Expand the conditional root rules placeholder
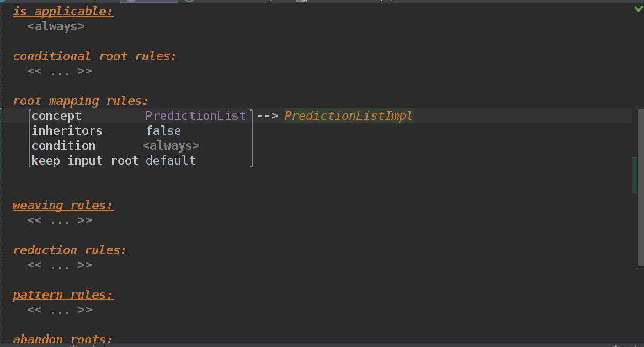The image size is (644, 347). click(x=60, y=71)
